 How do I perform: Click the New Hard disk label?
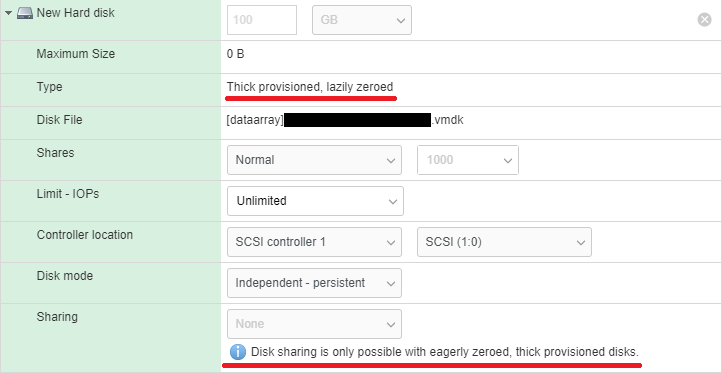coord(76,13)
